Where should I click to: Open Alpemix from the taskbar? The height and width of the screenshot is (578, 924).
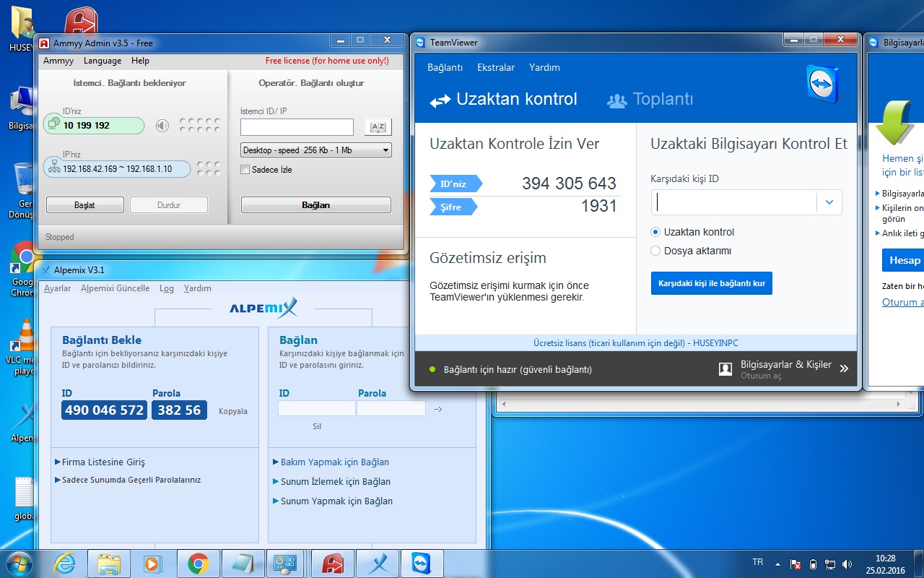(377, 563)
